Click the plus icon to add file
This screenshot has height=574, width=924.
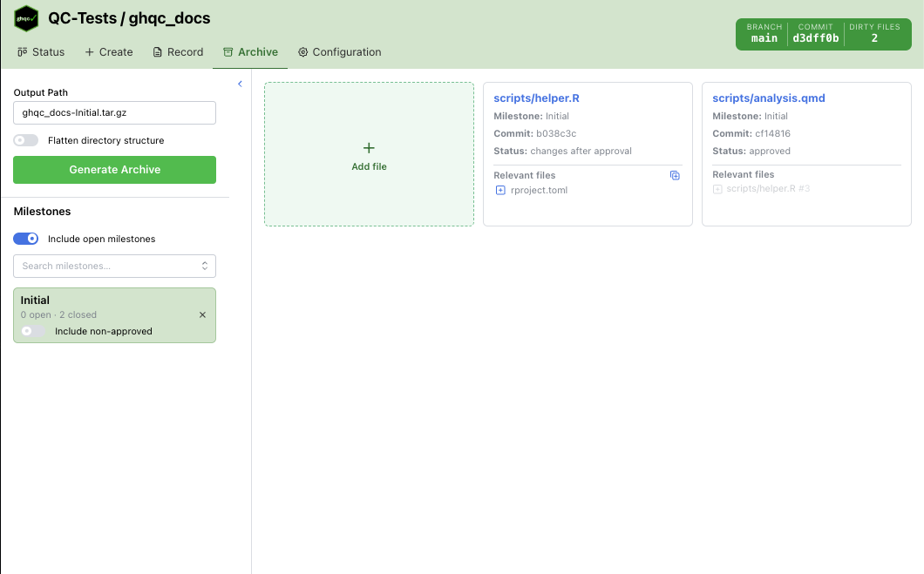coord(369,148)
